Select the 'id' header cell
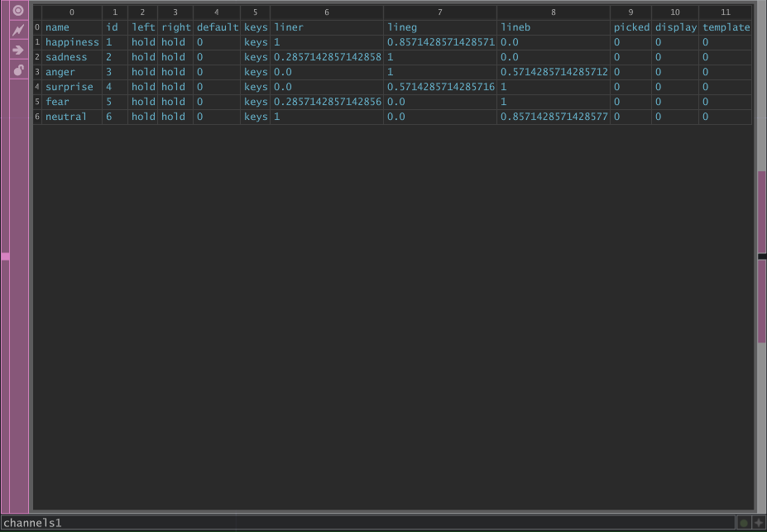This screenshot has height=532, width=767. pyautogui.click(x=115, y=27)
